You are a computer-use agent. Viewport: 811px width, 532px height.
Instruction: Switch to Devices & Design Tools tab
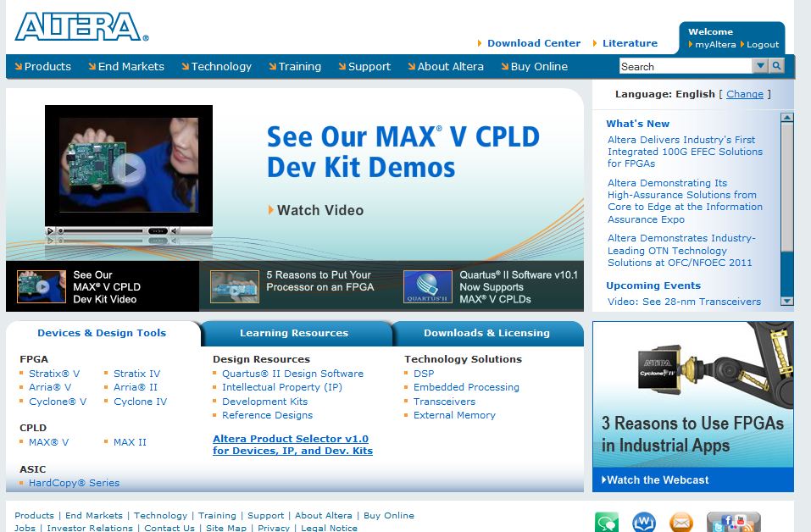(x=102, y=333)
